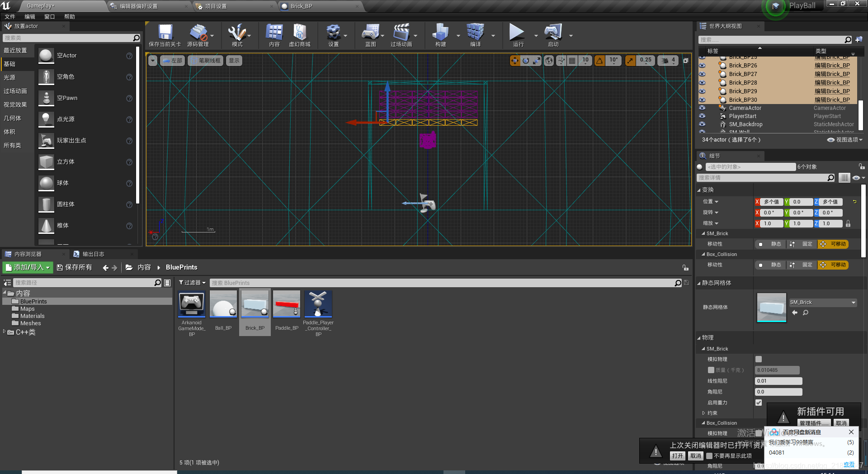Toggle the scale lock icon
The height and width of the screenshot is (474, 868).
pyautogui.click(x=848, y=223)
